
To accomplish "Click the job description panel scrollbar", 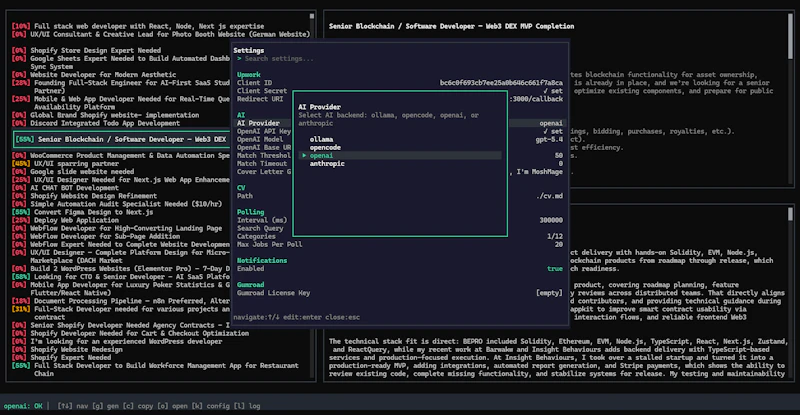I will 790,36.
